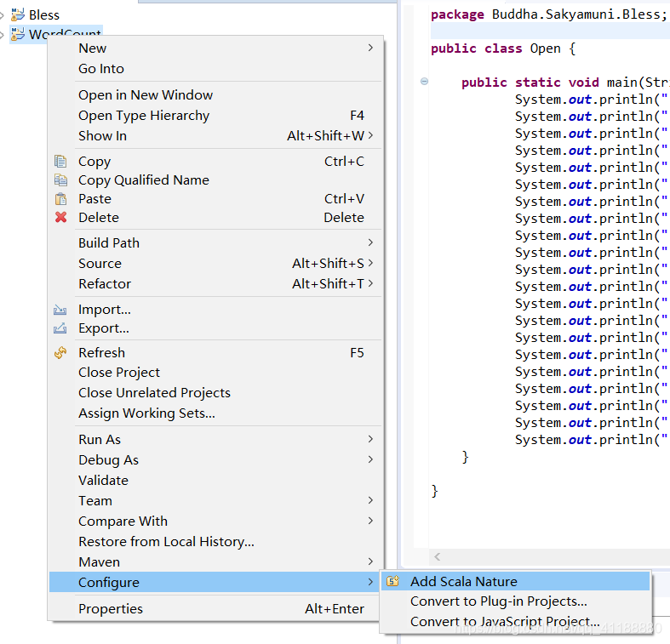Select Open in New Window
The width and height of the screenshot is (670, 644).
pyautogui.click(x=215, y=94)
